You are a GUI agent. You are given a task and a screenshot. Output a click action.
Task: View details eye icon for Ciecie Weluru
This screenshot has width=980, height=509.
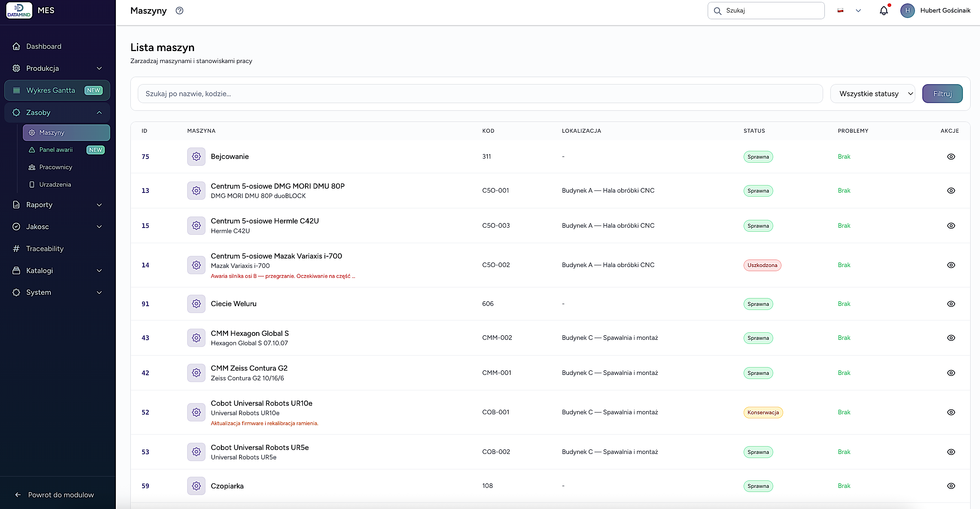pos(951,304)
